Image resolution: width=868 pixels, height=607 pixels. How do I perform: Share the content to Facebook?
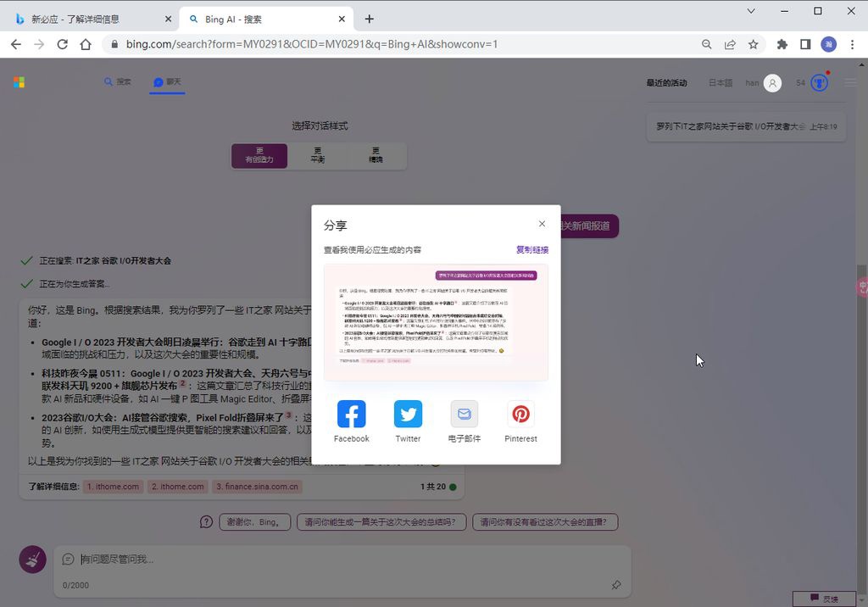[351, 415]
